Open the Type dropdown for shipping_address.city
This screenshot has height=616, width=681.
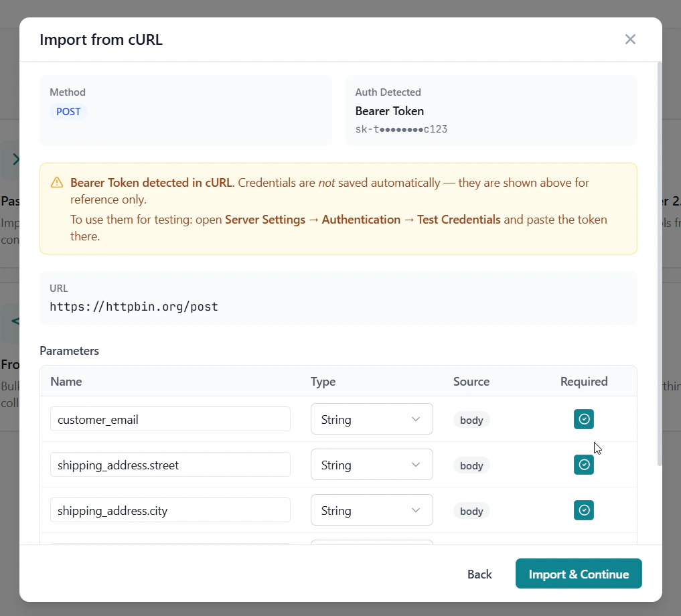click(x=372, y=510)
